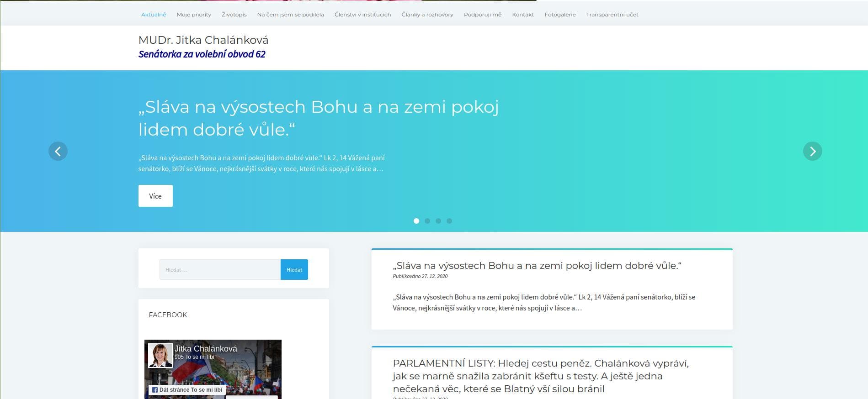The width and height of the screenshot is (868, 399).
Task: Advance slider with right arrow
Action: [812, 151]
